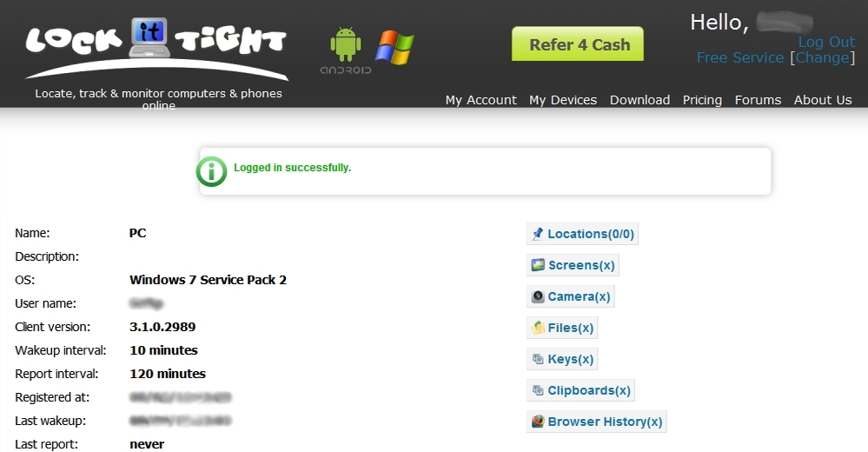Log Out of the account

[826, 42]
